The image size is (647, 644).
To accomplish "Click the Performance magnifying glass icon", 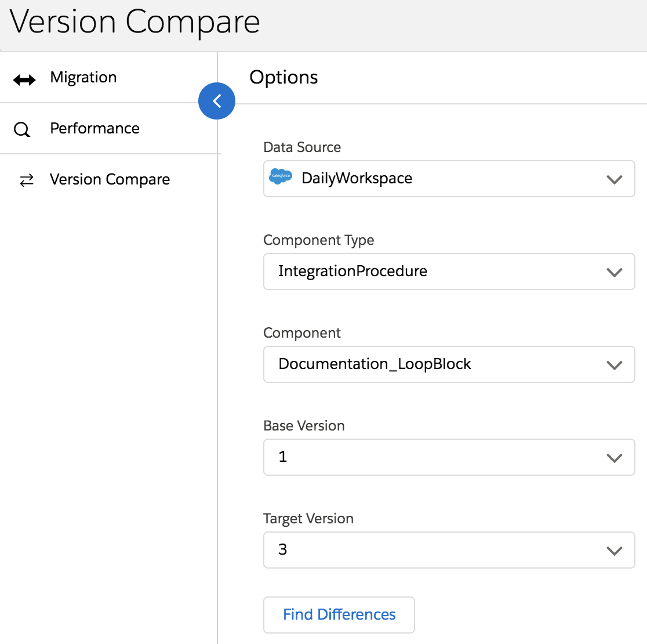I will [x=22, y=130].
